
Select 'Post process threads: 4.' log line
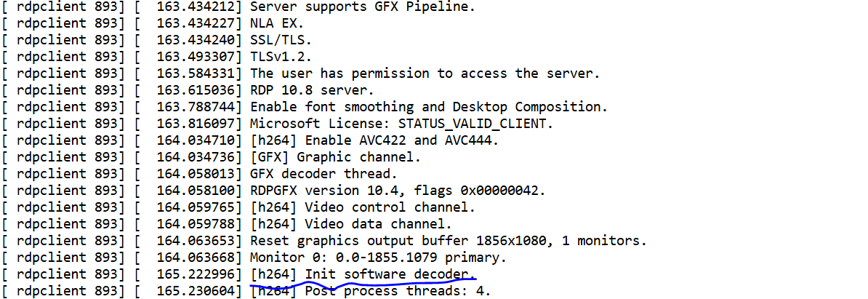tap(371, 291)
